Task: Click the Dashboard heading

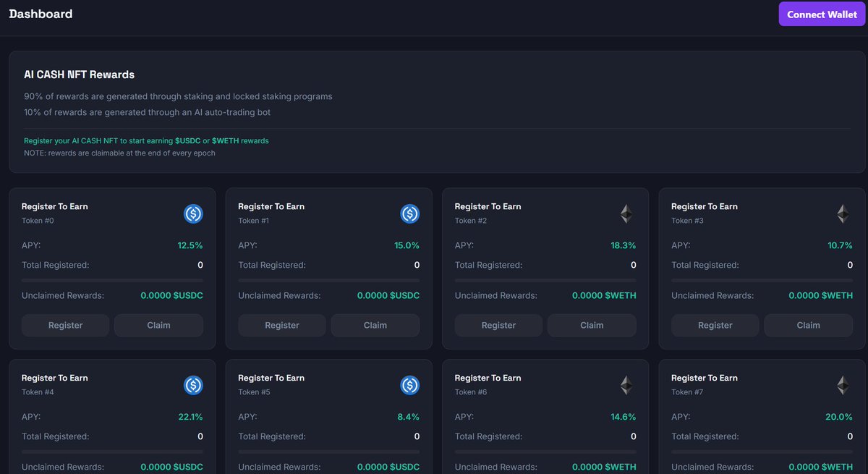Action: [41, 14]
